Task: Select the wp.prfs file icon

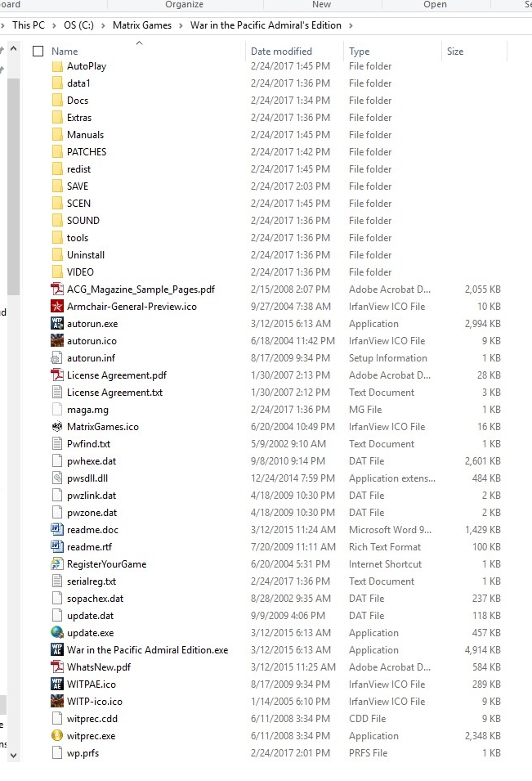Action: point(57,753)
